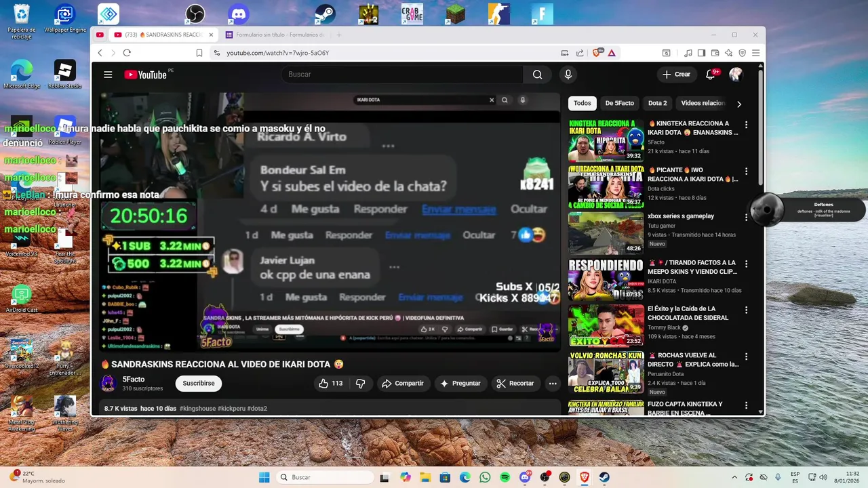Select the Videos relacionados filter chip
The width and height of the screenshot is (868, 488).
pos(703,103)
